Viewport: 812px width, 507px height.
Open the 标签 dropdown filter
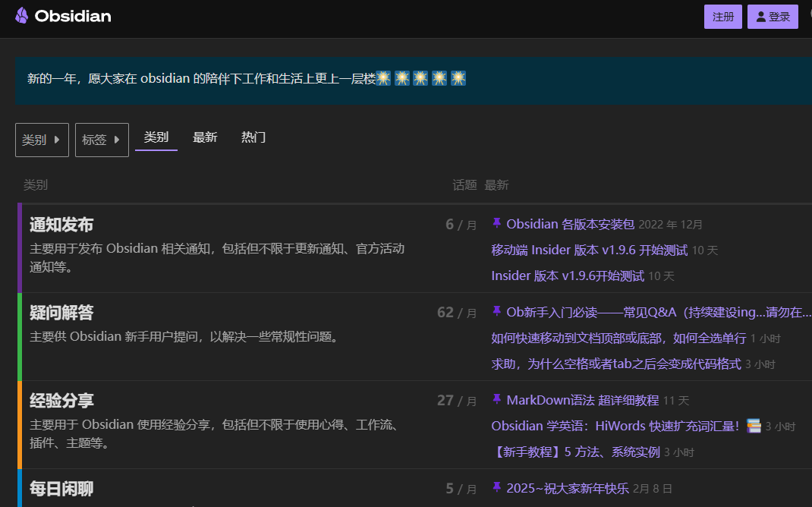coord(102,140)
